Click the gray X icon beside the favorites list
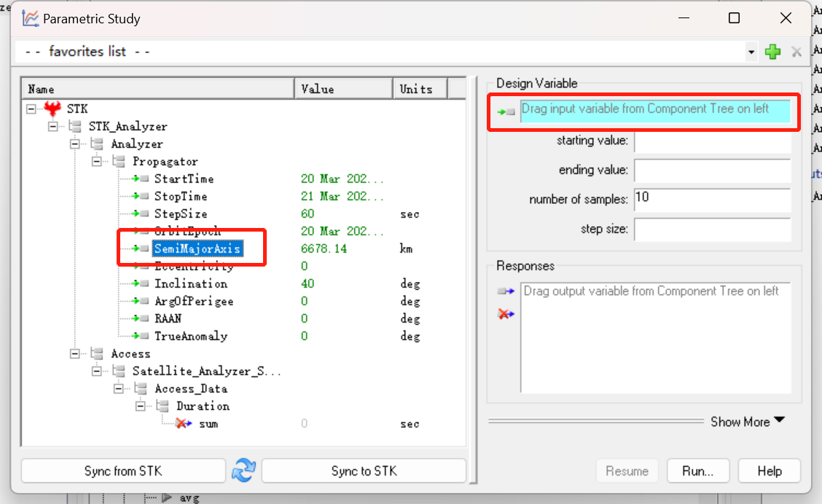822x504 pixels. tap(796, 51)
